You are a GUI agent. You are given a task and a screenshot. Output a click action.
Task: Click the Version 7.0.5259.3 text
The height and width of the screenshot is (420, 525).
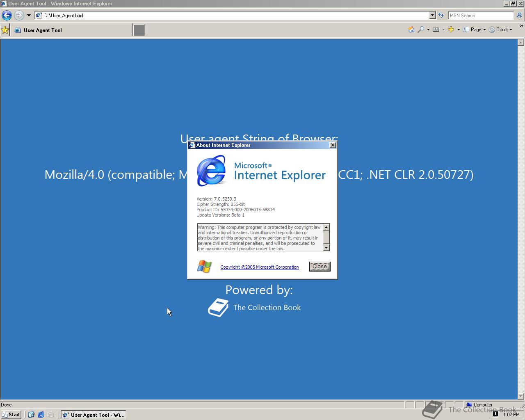(x=216, y=199)
